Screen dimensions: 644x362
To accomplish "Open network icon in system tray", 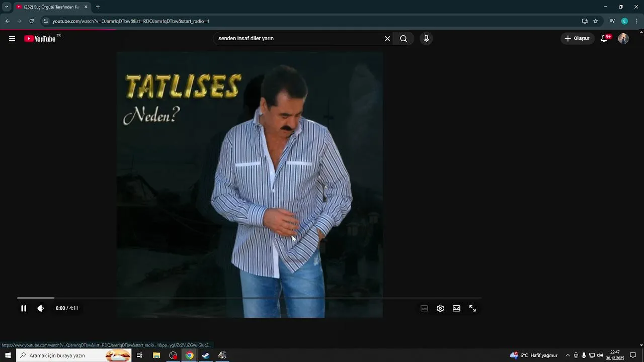I will 592,355.
